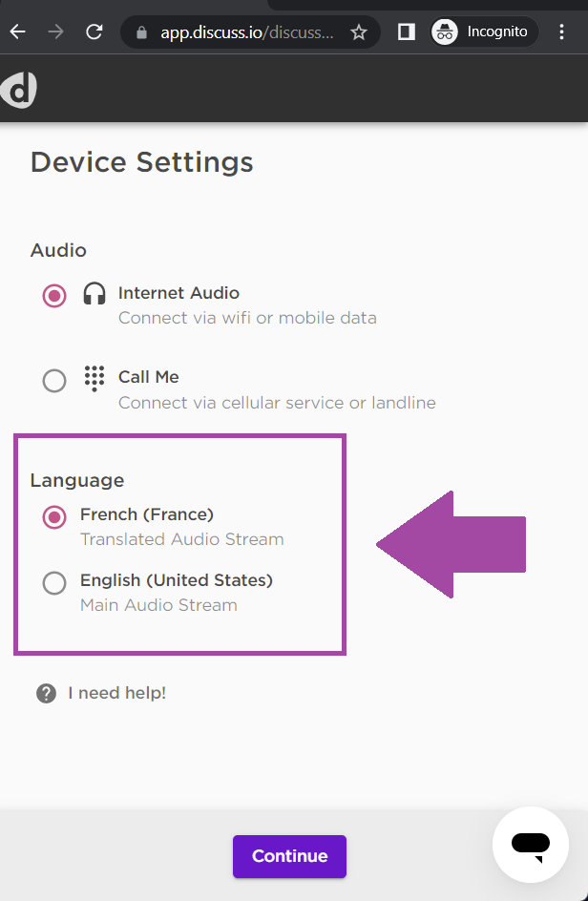588x901 pixels.
Task: Choose English (United States) radio button
Action: pyautogui.click(x=54, y=583)
